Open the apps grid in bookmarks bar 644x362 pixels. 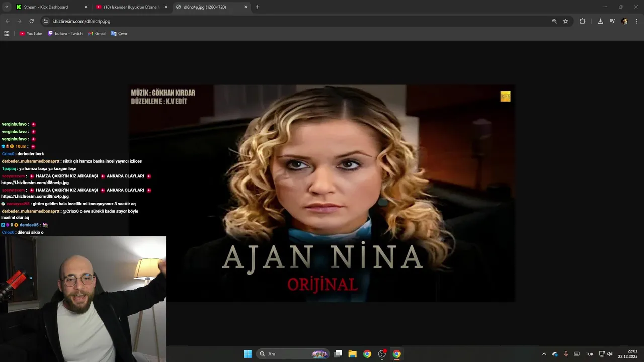click(7, 34)
